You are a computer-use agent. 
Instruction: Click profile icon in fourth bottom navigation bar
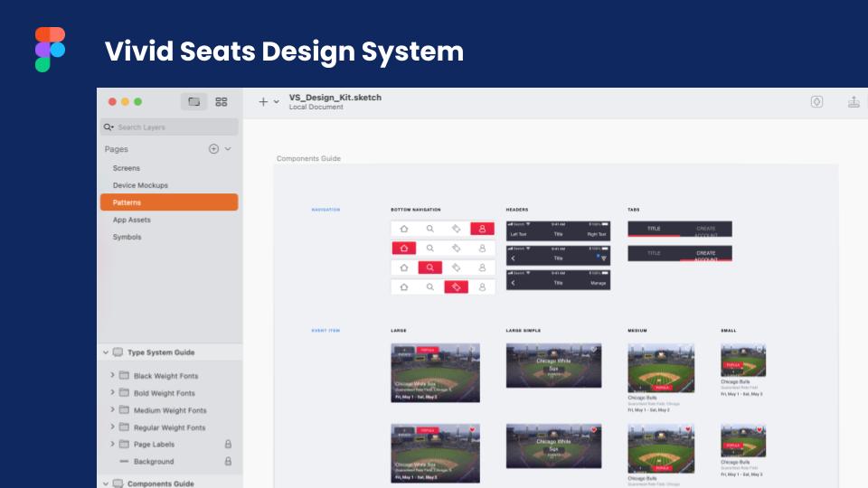click(x=482, y=287)
